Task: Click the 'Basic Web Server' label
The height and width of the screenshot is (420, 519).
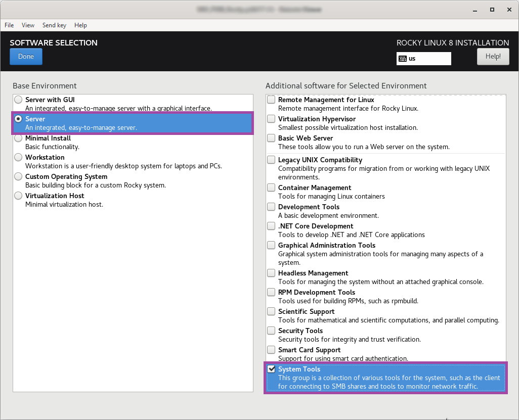Action: point(306,138)
